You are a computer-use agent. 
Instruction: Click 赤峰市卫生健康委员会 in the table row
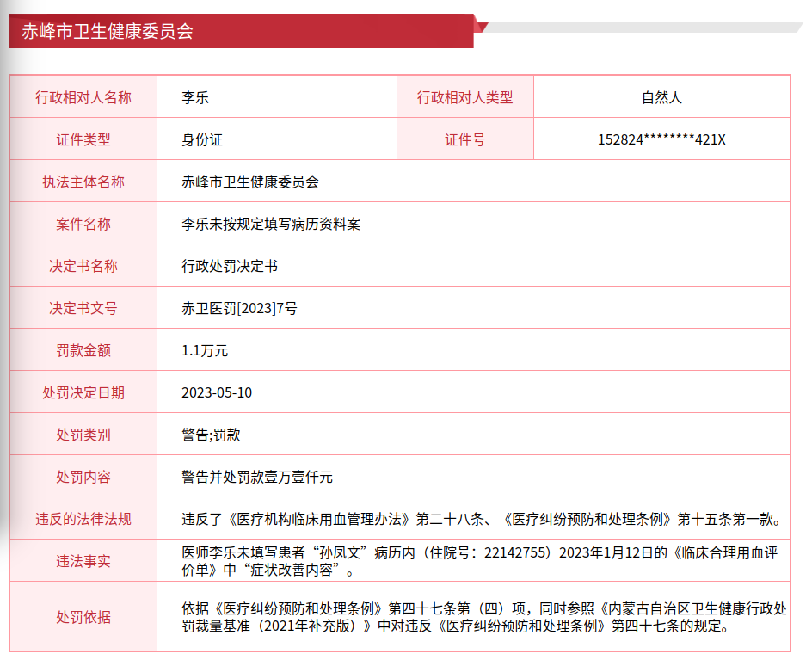[250, 182]
